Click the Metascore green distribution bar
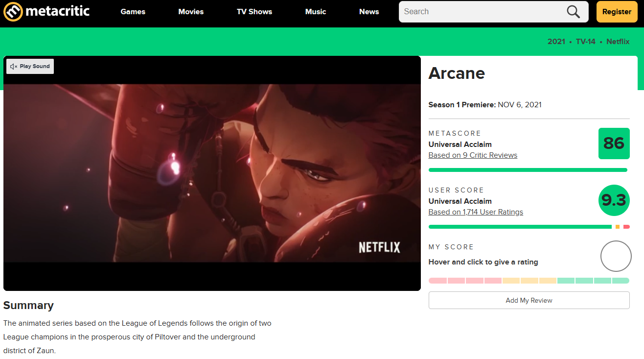644x359 pixels. (x=528, y=170)
